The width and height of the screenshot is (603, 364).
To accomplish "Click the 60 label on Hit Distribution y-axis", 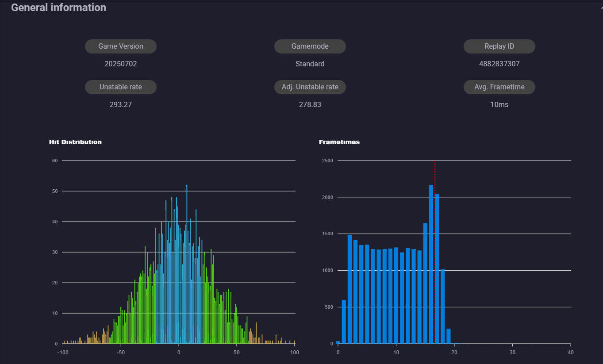I will pos(55,161).
